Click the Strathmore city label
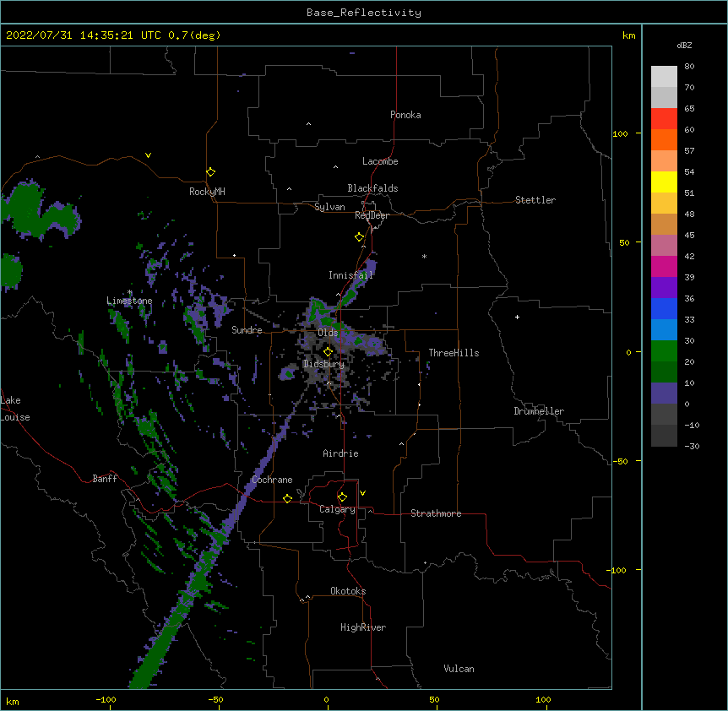 [436, 513]
